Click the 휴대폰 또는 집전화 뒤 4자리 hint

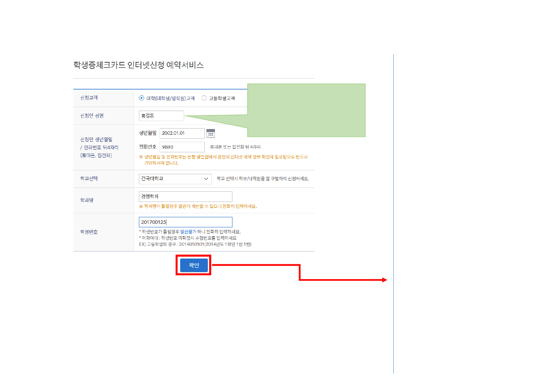[238, 147]
